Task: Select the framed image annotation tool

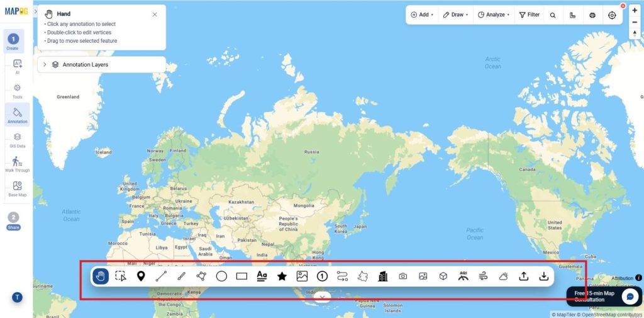Action: click(x=302, y=276)
